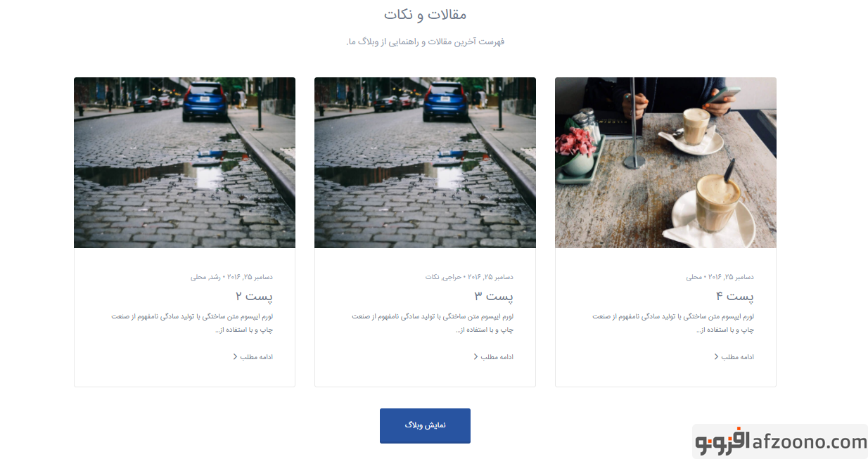Click the chevron icon beside post ۳ ادامه مطلب

(x=476, y=357)
